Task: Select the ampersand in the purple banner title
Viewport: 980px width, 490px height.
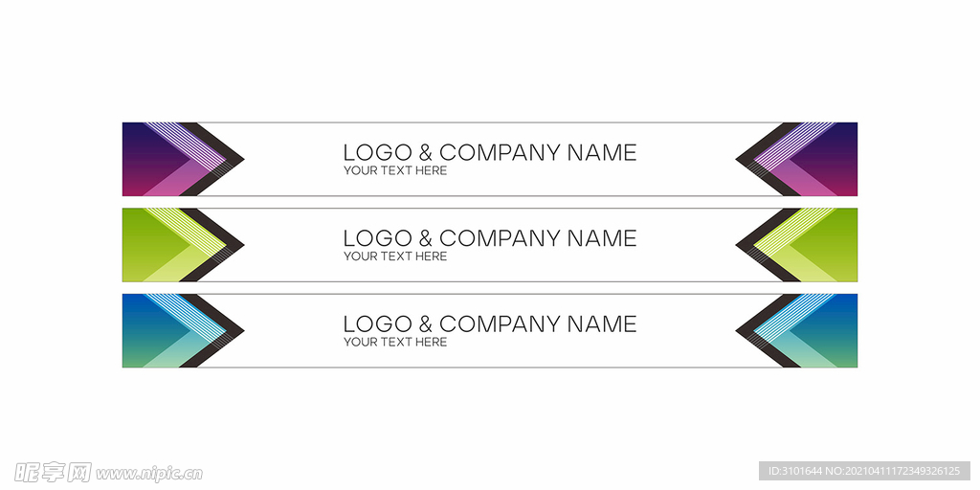Action: click(425, 152)
